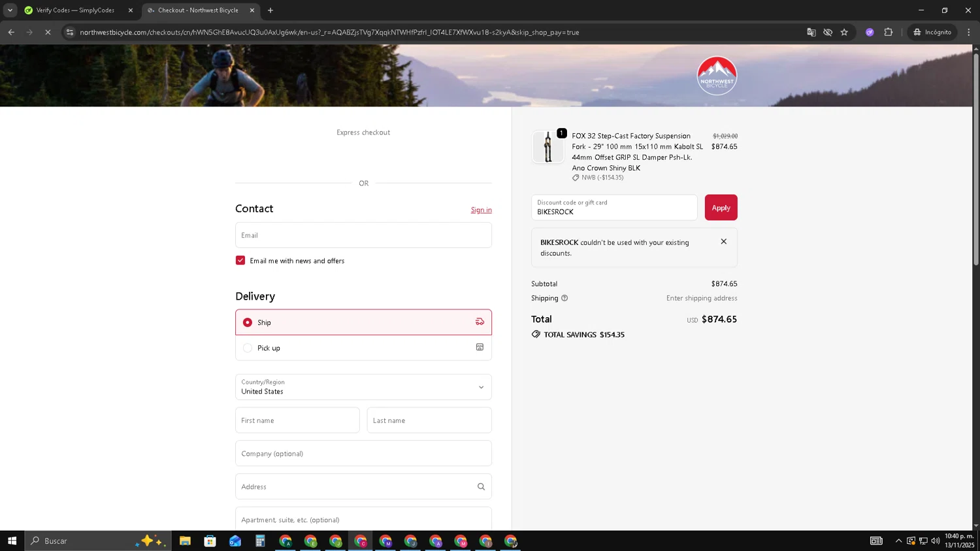
Task: Open Microsoft Store from the taskbar
Action: (x=210, y=541)
